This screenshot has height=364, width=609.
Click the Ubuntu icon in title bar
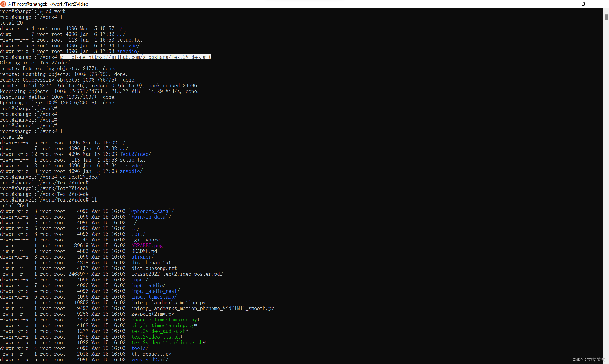[3, 4]
